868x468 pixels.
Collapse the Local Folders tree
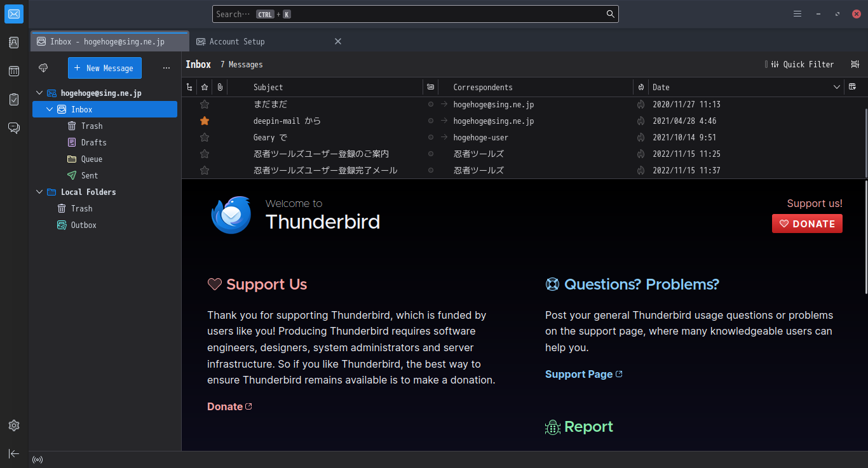(39, 192)
